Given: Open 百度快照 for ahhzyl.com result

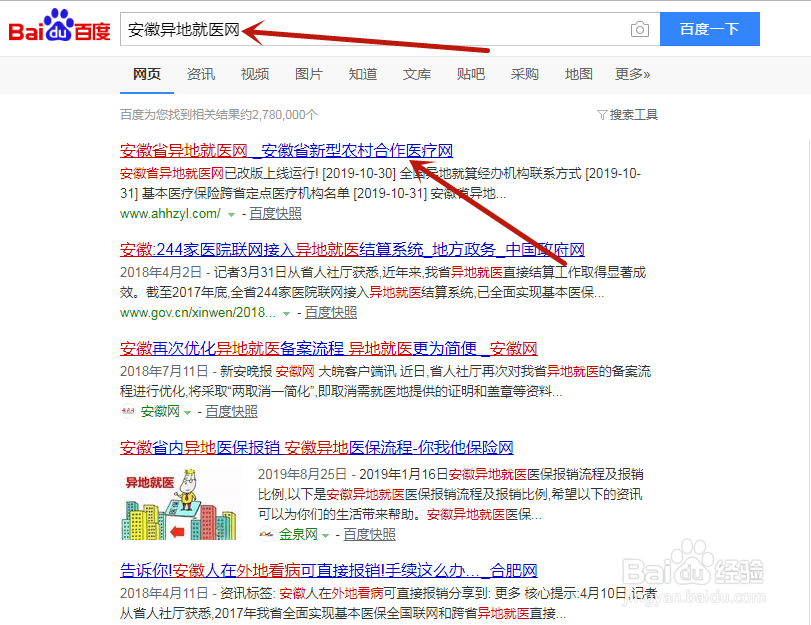Looking at the screenshot, I should pyautogui.click(x=275, y=213).
